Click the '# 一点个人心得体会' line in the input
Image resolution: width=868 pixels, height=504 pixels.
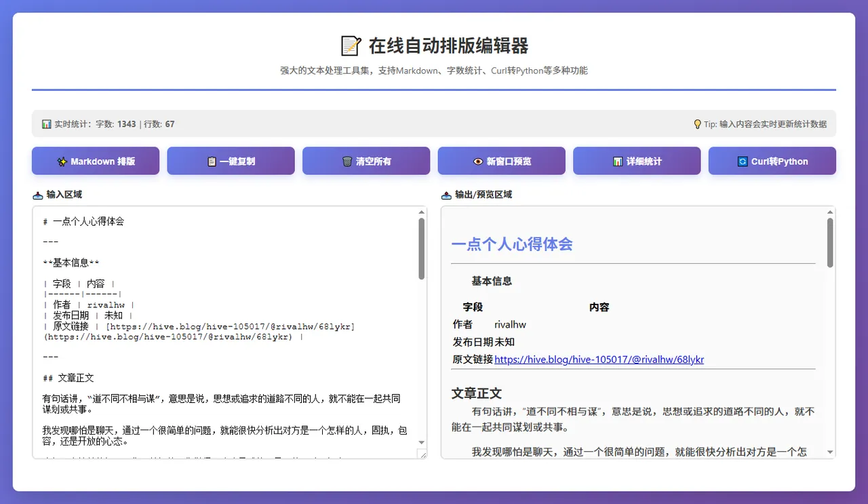(x=83, y=222)
